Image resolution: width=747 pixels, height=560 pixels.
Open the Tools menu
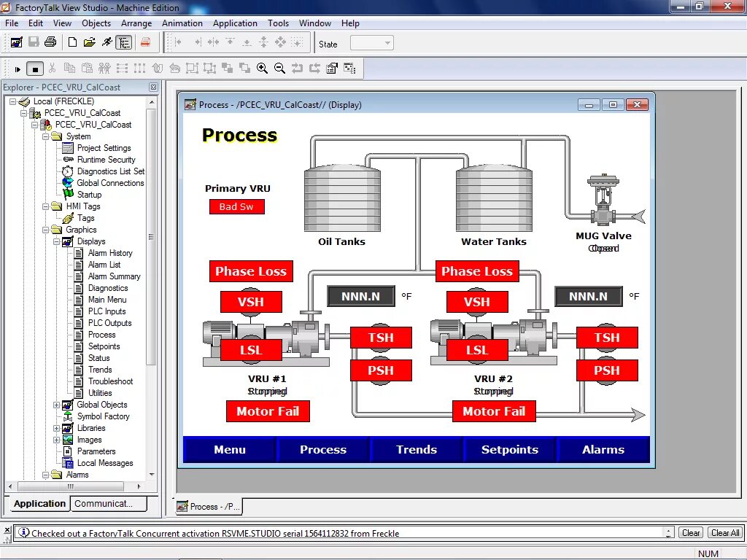tap(278, 23)
